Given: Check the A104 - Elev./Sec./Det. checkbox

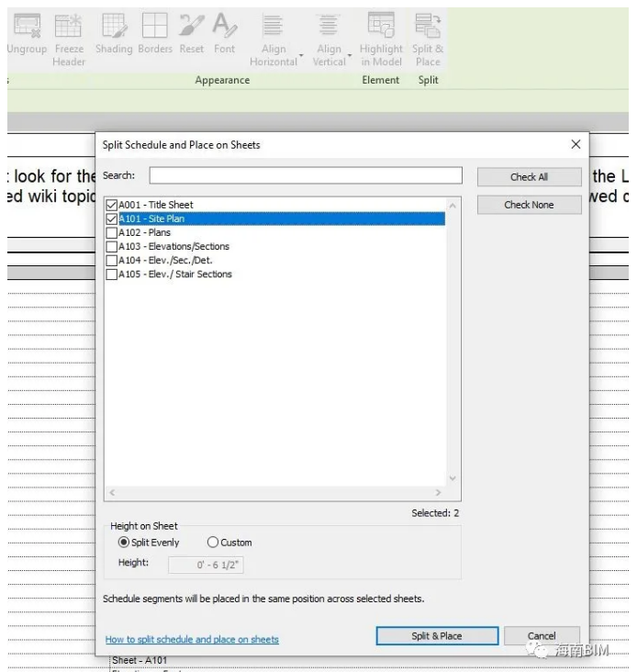Looking at the screenshot, I should tap(111, 260).
